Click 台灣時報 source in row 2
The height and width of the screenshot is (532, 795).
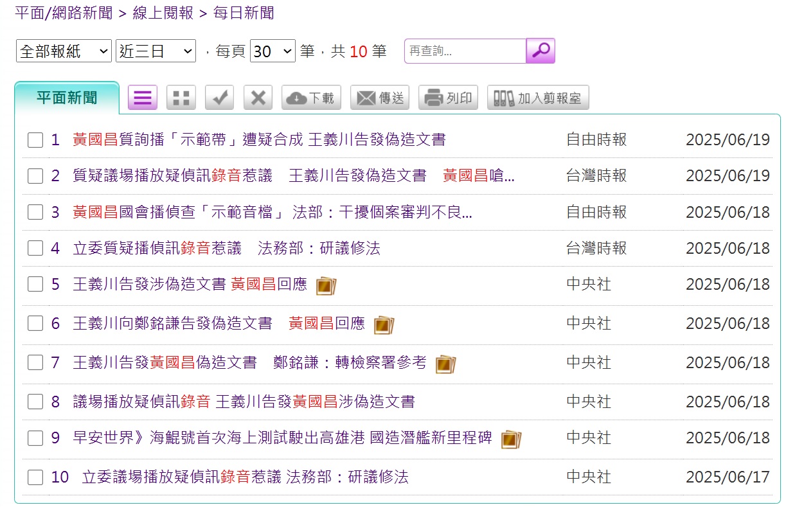click(x=596, y=175)
